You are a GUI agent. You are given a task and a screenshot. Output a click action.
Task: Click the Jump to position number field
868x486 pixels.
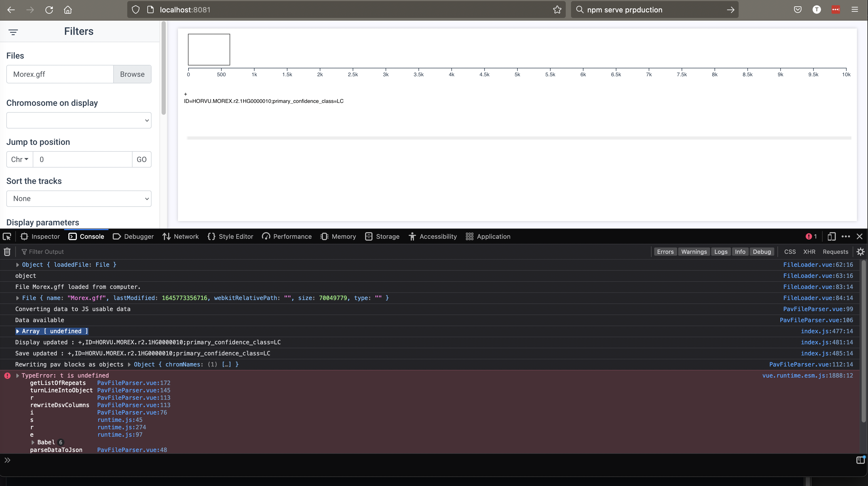83,159
